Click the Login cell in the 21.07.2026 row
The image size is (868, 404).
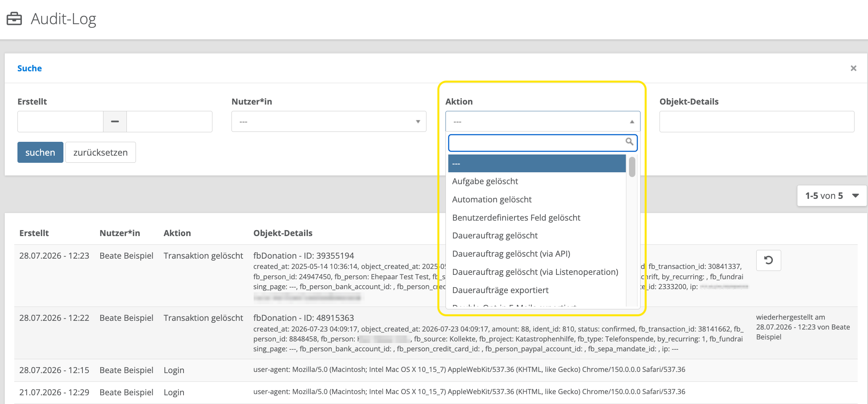pyautogui.click(x=174, y=392)
